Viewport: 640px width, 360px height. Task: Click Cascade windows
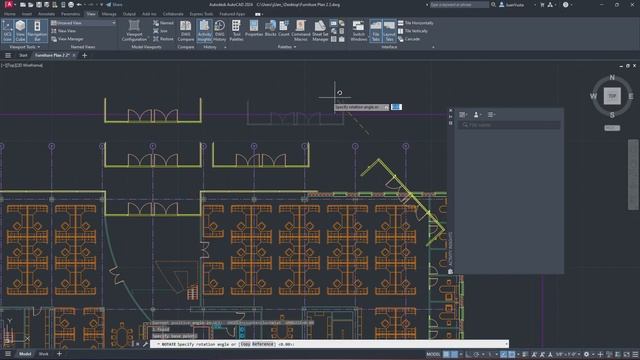click(x=409, y=39)
